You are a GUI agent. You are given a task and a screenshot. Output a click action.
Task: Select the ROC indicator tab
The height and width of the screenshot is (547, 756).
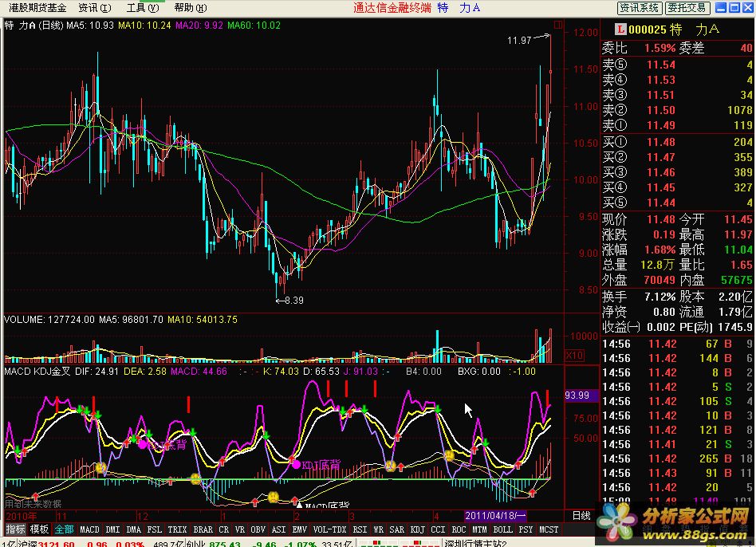pyautogui.click(x=459, y=529)
